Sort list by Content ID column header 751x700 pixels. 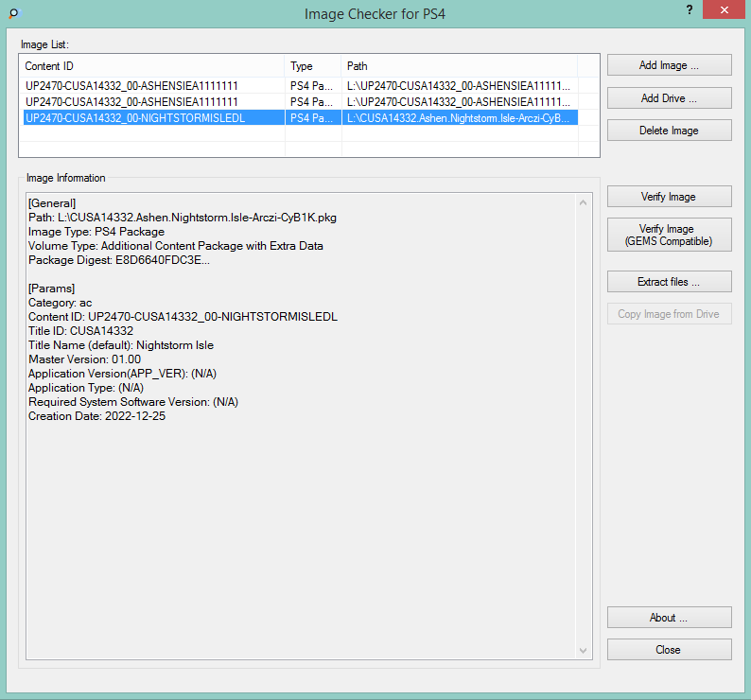click(x=152, y=66)
